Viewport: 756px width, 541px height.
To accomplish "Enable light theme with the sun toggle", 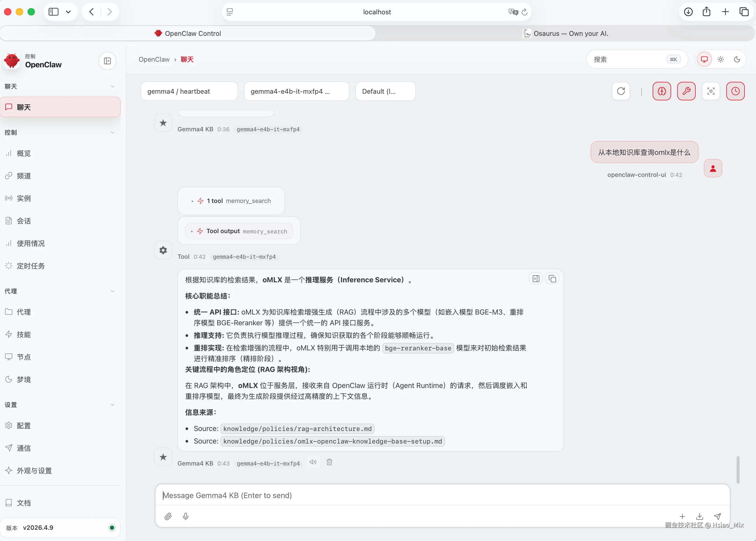I will (x=720, y=59).
